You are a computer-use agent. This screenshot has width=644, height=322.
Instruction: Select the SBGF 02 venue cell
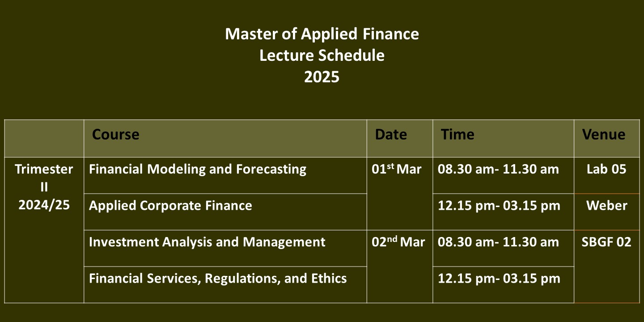(606, 242)
